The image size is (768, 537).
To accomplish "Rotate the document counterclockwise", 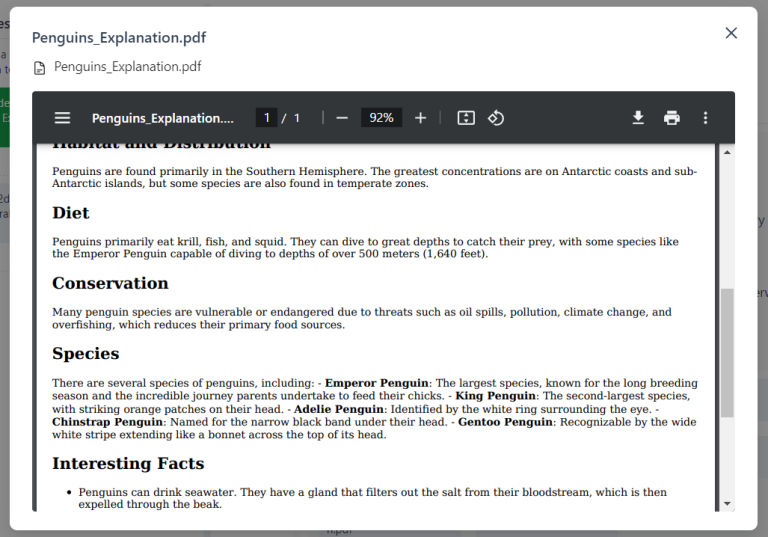I will pos(496,118).
